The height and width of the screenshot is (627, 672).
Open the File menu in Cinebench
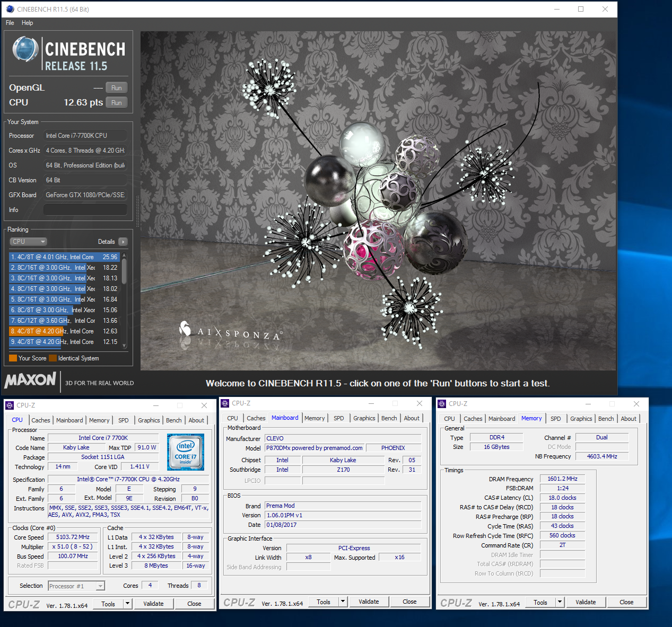[x=10, y=23]
